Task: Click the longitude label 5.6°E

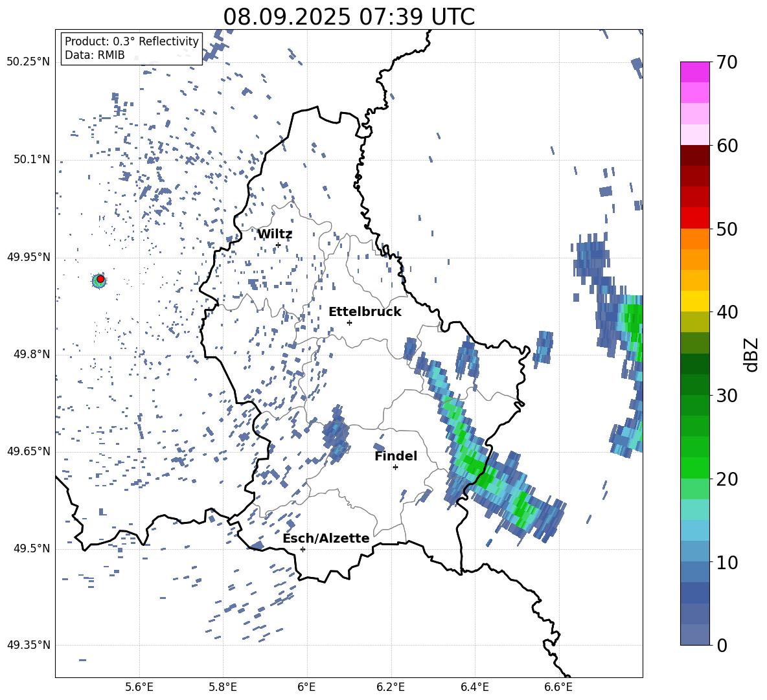Action: coord(139,687)
